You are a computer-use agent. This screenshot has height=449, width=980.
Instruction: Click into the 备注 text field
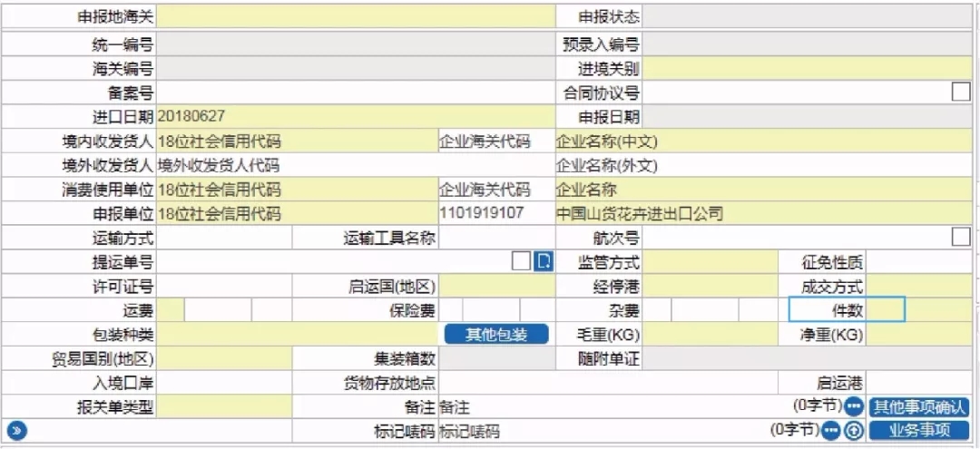tap(614, 407)
